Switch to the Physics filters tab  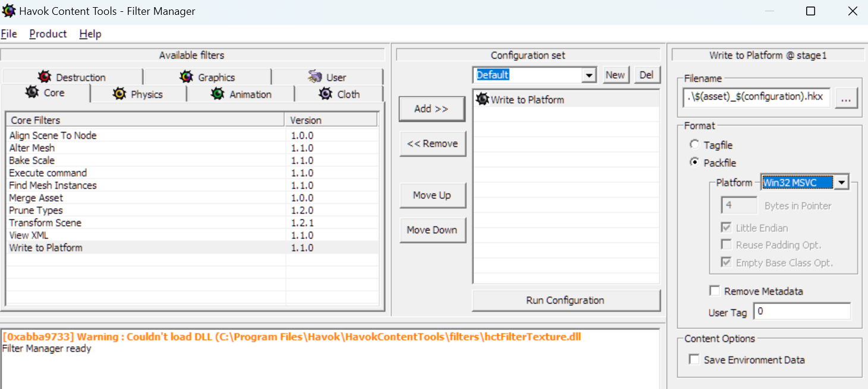[x=139, y=94]
